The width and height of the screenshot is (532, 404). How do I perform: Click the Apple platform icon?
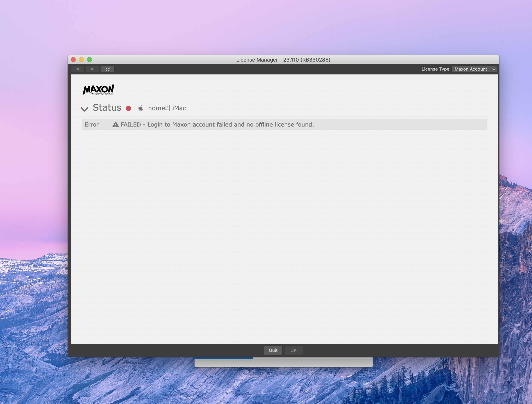pyautogui.click(x=141, y=108)
